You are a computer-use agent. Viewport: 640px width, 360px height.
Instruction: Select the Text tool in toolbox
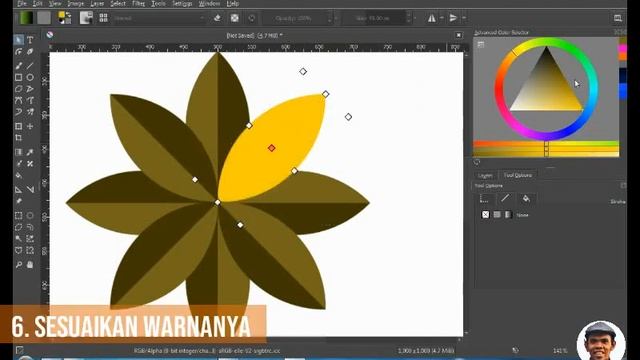[x=30, y=40]
